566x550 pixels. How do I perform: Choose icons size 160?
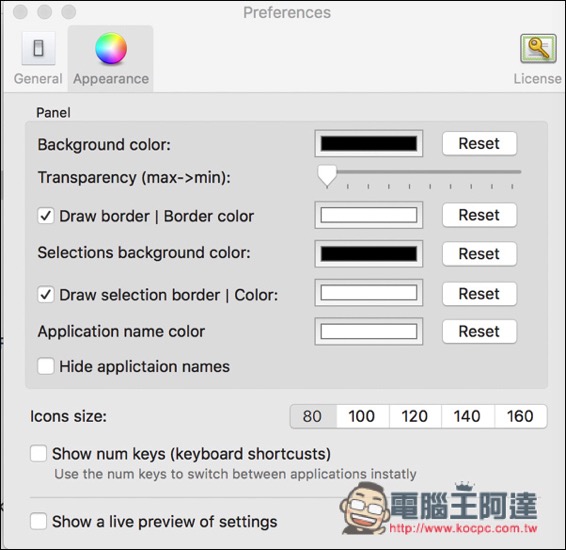tap(520, 416)
